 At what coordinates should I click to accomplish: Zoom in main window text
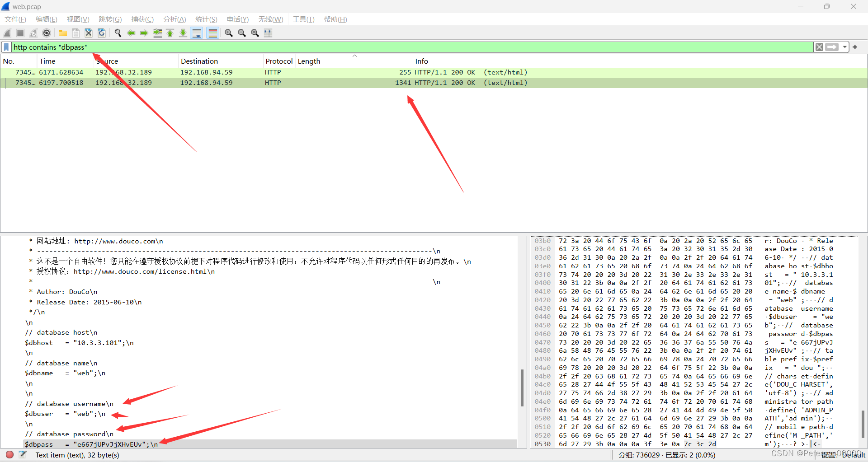pos(229,33)
